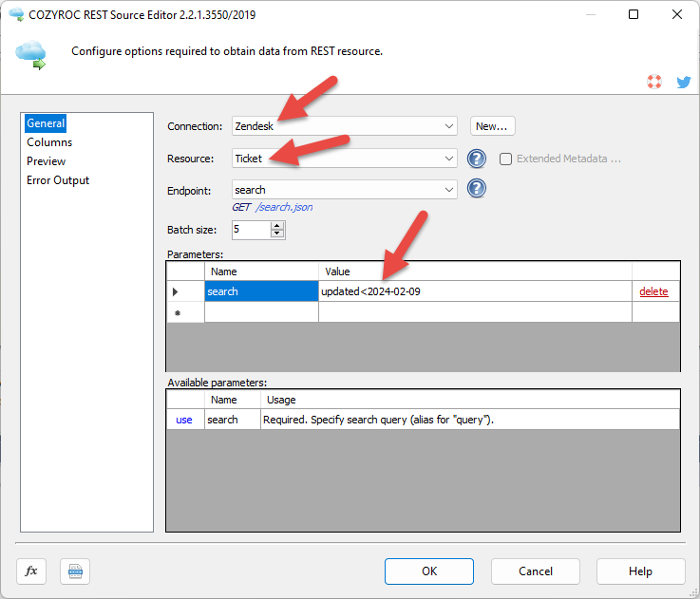700x599 pixels.
Task: Decrease the Batch size with down arrow
Action: coord(277,233)
